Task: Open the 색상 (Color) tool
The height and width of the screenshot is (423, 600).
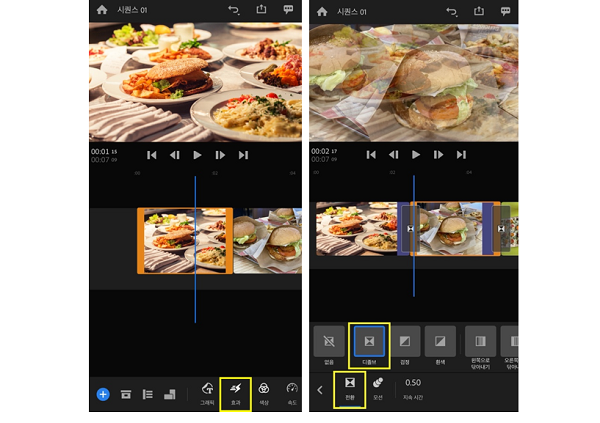Action: click(264, 394)
